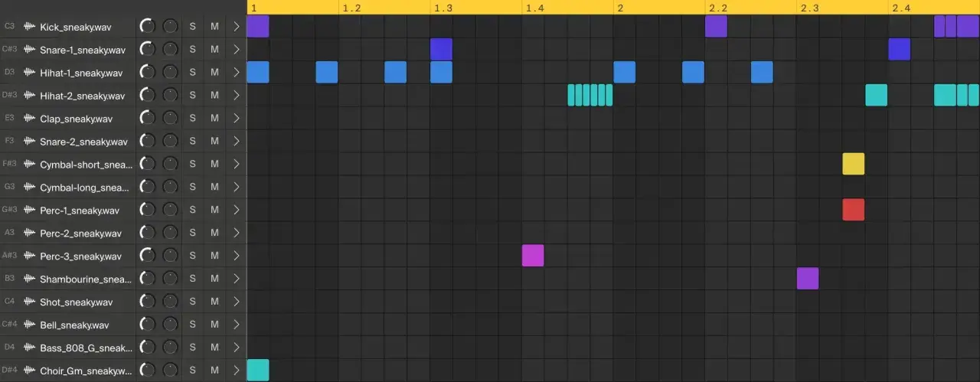Image resolution: width=980 pixels, height=382 pixels.
Task: Expand the Cymbal-long row chevron
Action: 237,188
